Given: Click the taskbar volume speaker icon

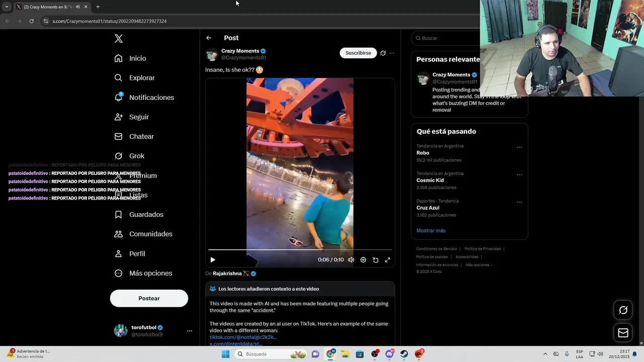Looking at the screenshot, I should coord(600,354).
